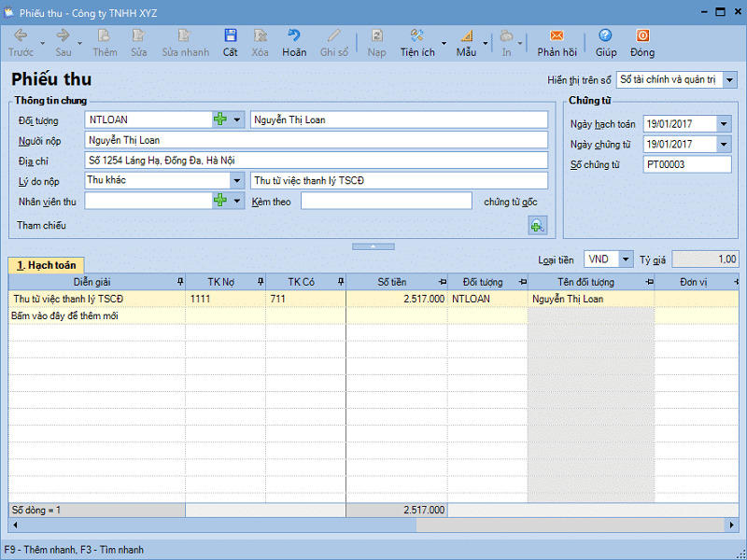Viewport: 747px width, 560px height.
Task: Undo changes with Hoãn
Action: (294, 43)
